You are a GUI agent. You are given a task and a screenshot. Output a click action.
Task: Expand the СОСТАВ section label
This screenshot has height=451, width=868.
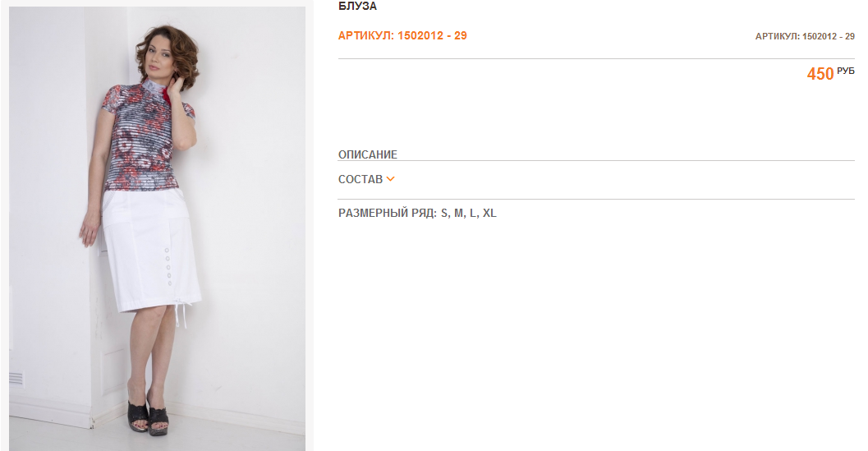tap(361, 180)
